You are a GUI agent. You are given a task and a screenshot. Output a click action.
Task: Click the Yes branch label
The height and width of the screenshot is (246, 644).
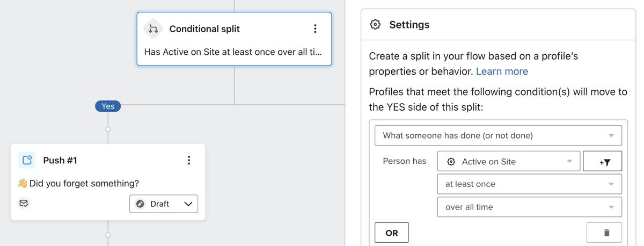tap(108, 106)
